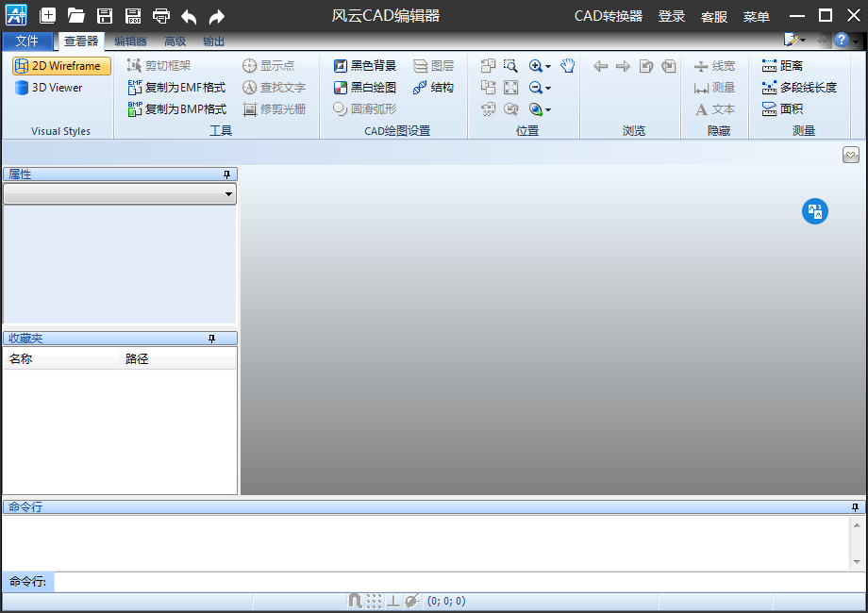Collapse the ribbon with the chevron icon
Viewport: 868px width, 613px height.
pyautogui.click(x=822, y=40)
